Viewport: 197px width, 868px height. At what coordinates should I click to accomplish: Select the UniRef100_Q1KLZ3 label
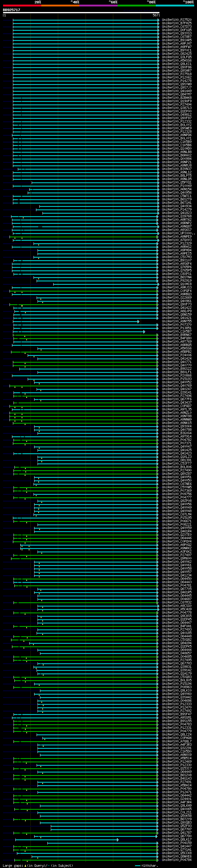coord(177,457)
